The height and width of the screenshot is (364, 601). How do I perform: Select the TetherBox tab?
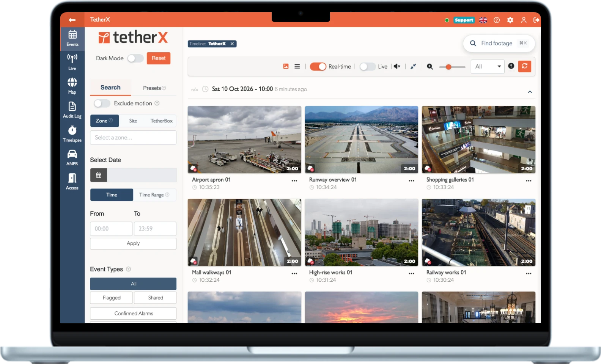pyautogui.click(x=162, y=121)
